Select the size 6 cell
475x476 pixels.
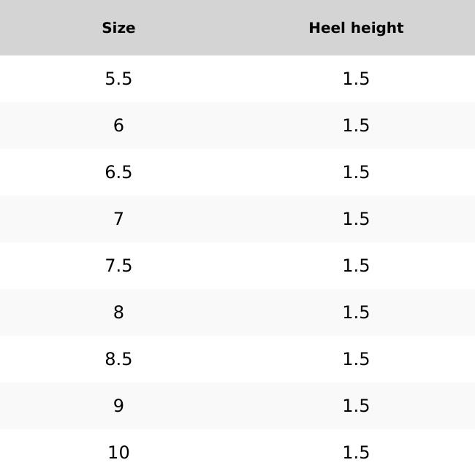tap(118, 126)
